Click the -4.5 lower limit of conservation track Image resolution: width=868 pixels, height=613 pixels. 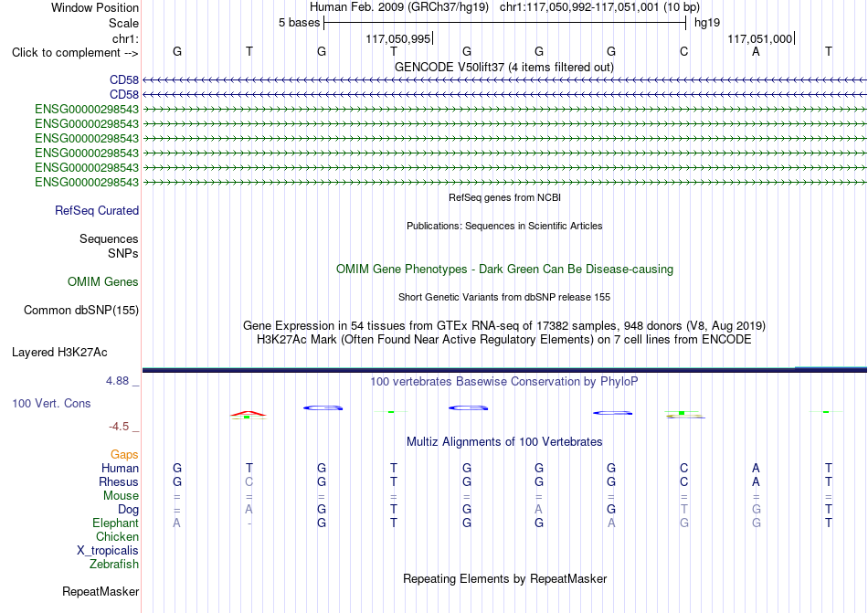coord(119,426)
